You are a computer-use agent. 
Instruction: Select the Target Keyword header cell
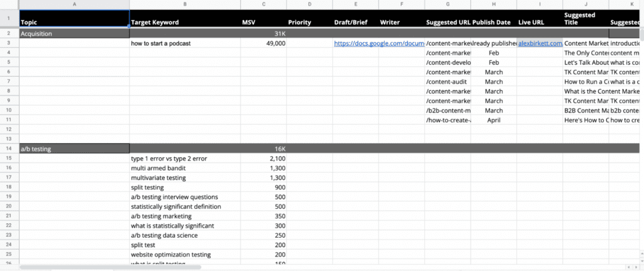coord(185,18)
